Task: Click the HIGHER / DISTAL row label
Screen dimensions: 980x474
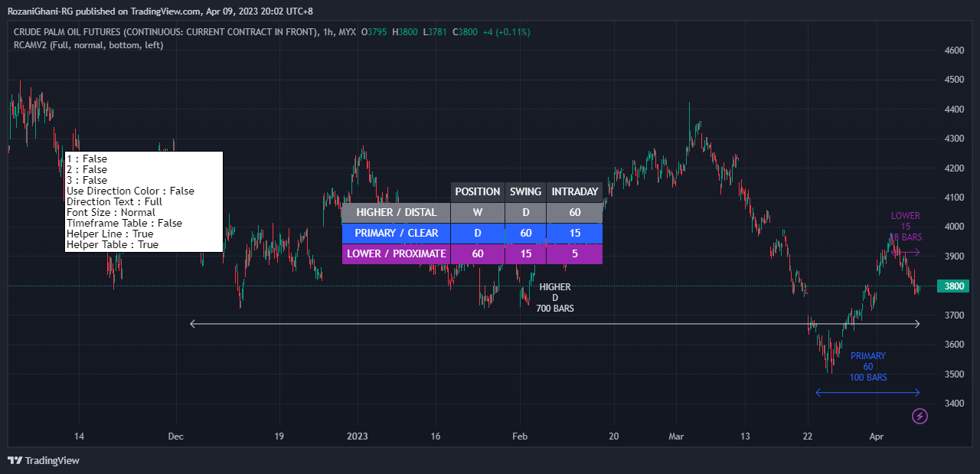Action: (397, 212)
